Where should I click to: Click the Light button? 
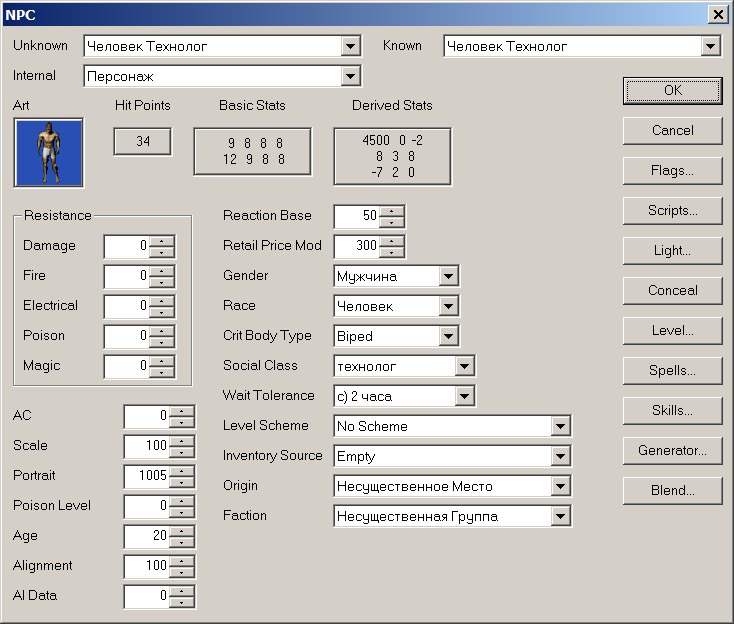pos(672,250)
